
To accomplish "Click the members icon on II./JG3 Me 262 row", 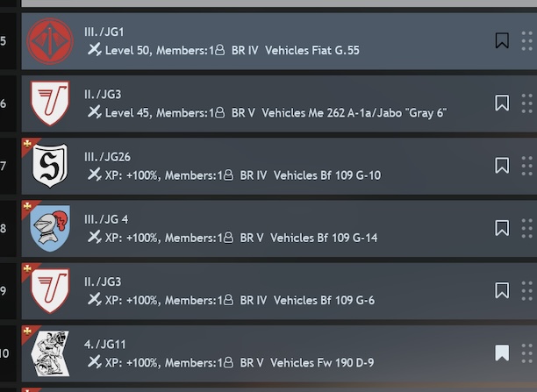I will 220,112.
